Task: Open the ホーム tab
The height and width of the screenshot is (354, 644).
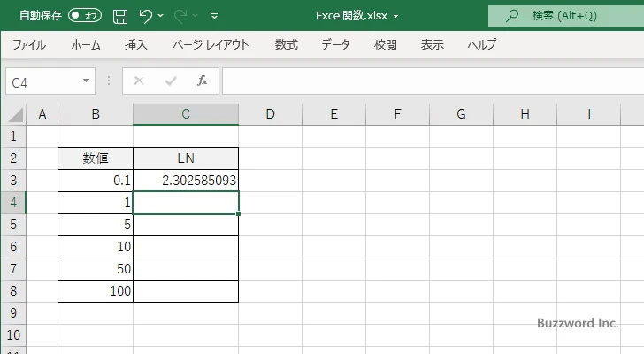Action: point(86,44)
